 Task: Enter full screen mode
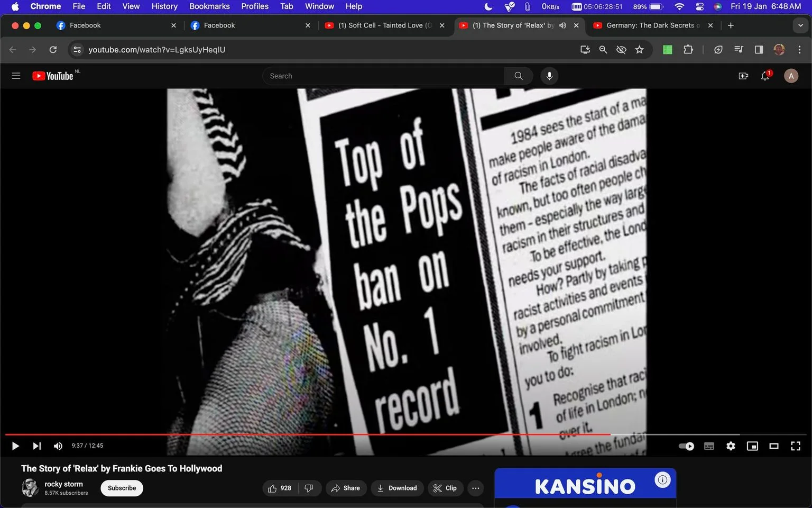tap(795, 446)
